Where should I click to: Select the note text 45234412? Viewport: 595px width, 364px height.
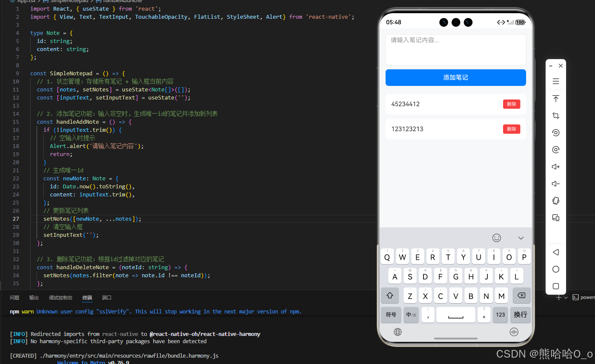coord(406,104)
